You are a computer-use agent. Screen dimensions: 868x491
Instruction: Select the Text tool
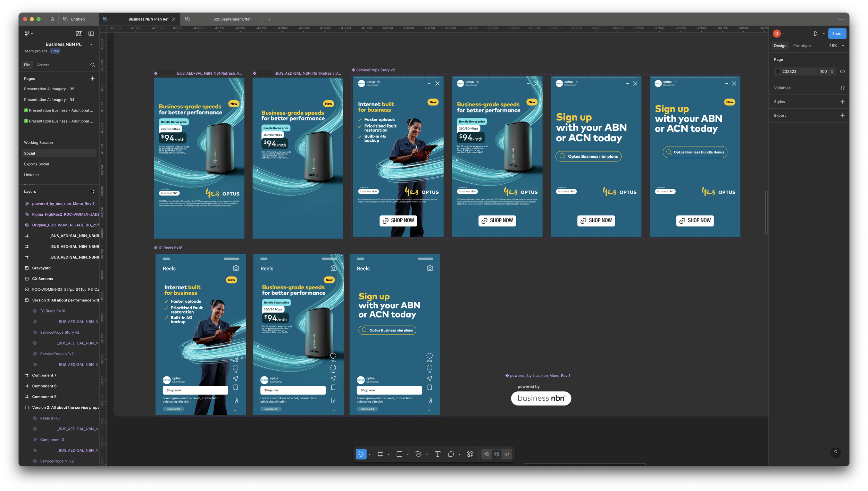[437, 454]
